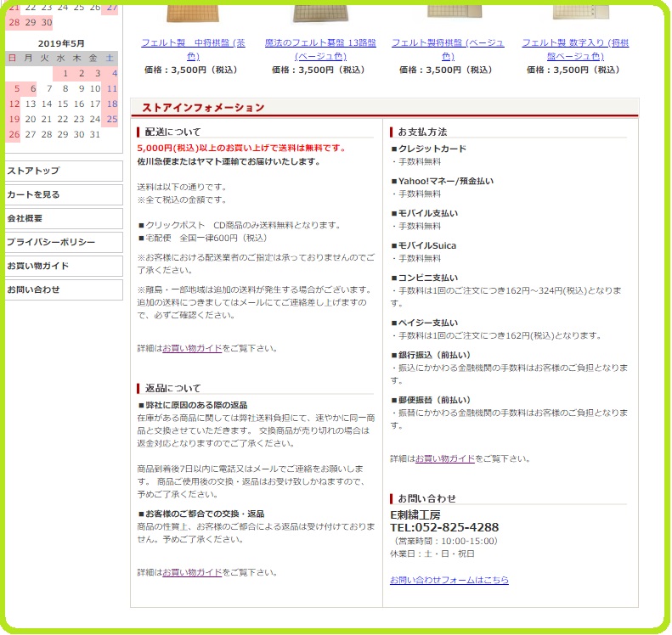Image resolution: width=672 pixels, height=635 pixels.
Task: Select the 返品について section heading
Action: [172, 388]
